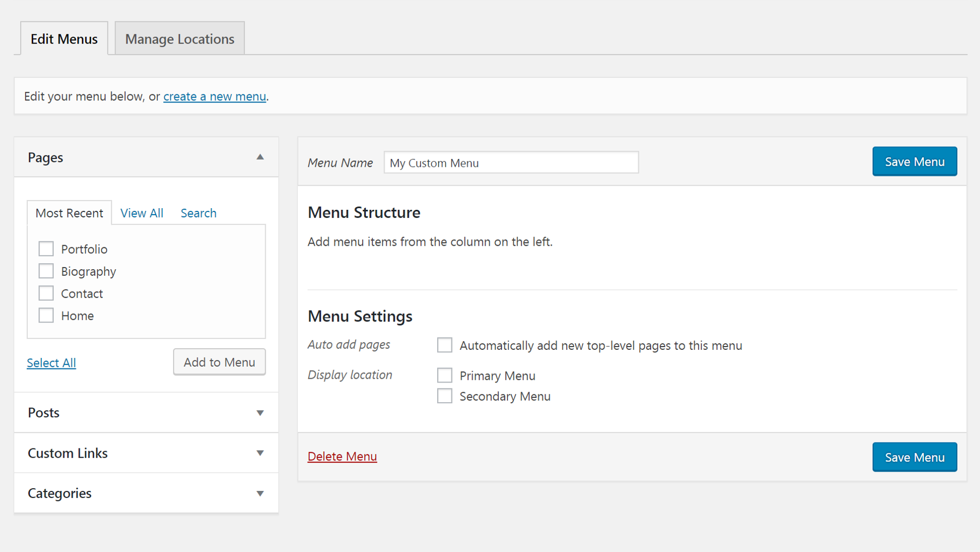This screenshot has height=552, width=980.
Task: Check the Portfolio page checkbox
Action: pos(46,249)
